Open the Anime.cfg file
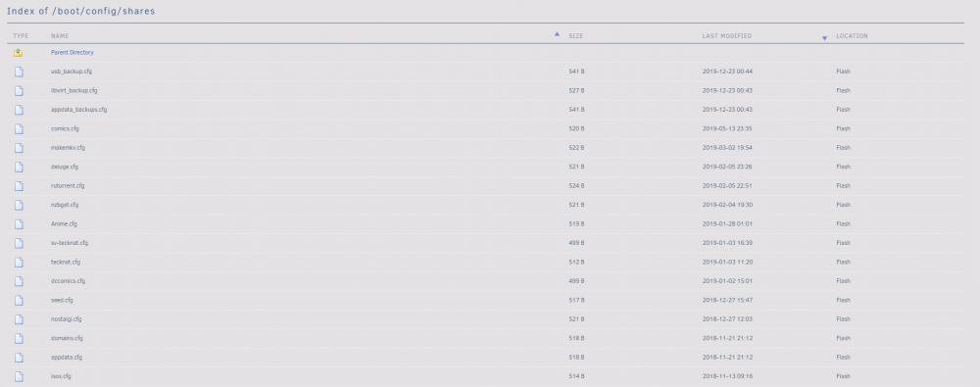 (64, 223)
